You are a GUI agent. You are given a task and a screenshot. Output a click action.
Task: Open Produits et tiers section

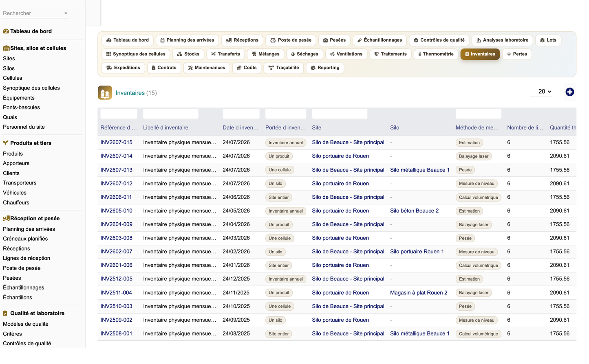point(31,143)
